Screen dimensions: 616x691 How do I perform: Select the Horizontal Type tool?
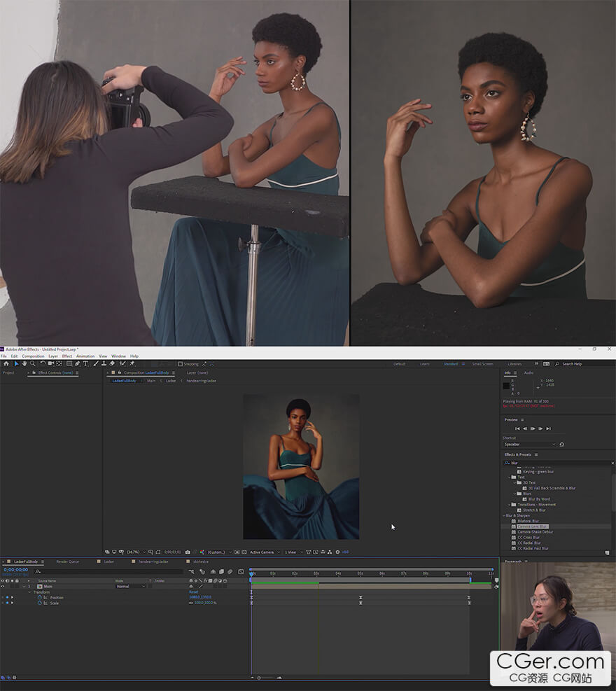point(85,363)
